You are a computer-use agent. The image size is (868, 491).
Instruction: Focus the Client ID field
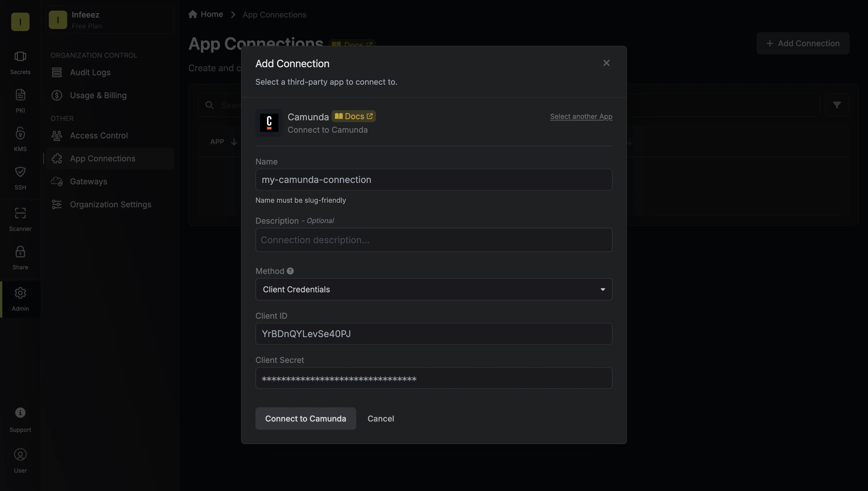[434, 334]
